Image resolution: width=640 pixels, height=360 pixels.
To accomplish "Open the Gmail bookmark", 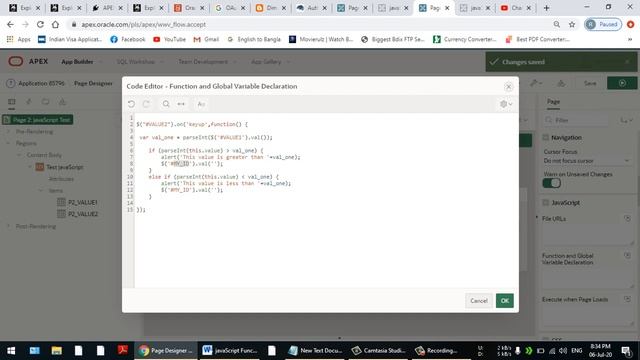I will pos(207,39).
